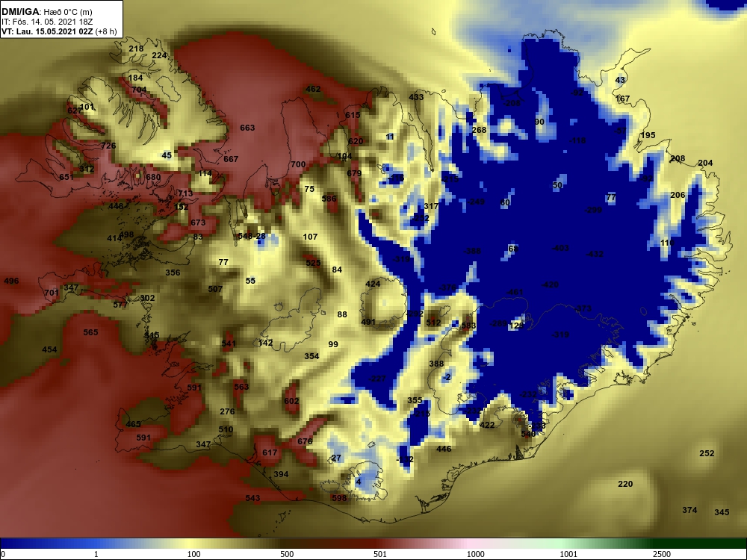The image size is (747, 560).
Task: Click the '-461' map value
Action: coord(514,293)
